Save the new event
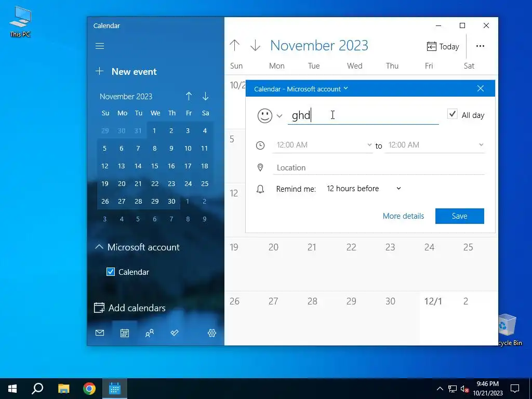 pyautogui.click(x=459, y=216)
